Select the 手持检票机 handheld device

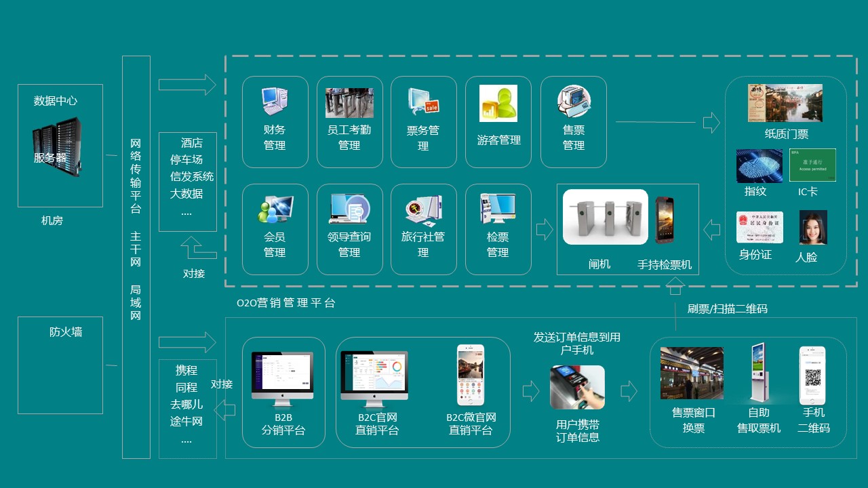665,220
